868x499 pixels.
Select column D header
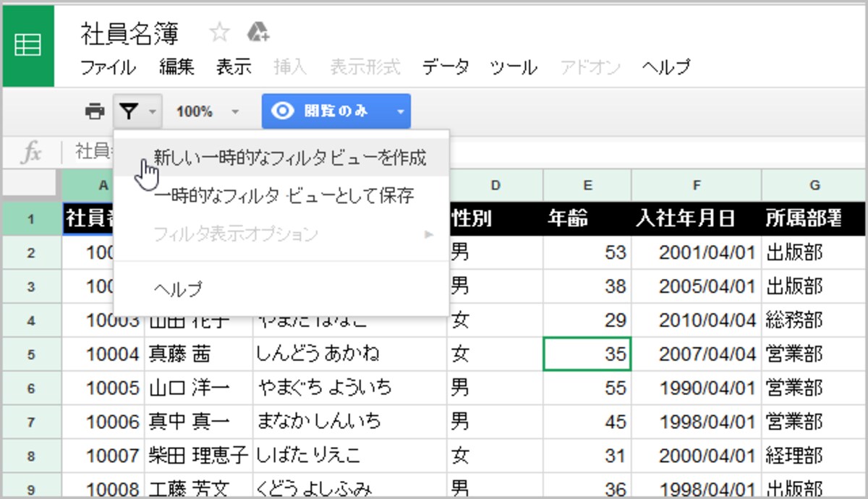pos(495,185)
